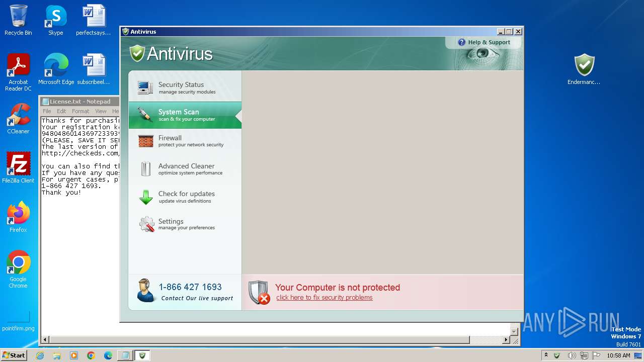Image resolution: width=644 pixels, height=362 pixels.
Task: Open Skype desktop shortcut
Action: tap(55, 20)
